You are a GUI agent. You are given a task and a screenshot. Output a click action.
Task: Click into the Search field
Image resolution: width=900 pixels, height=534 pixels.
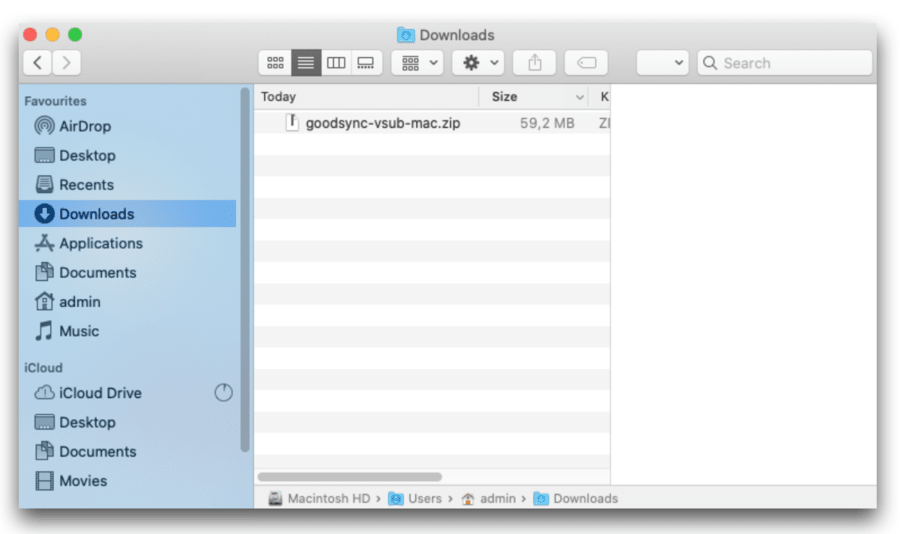point(785,63)
